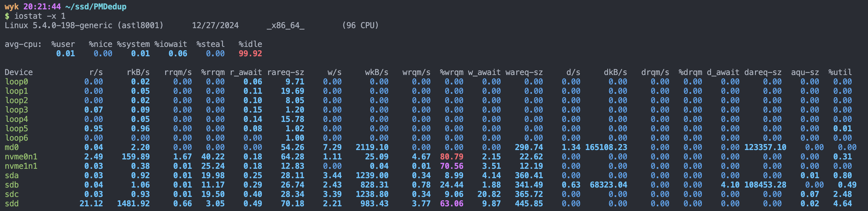
Task: Click the %iowait column header
Action: [171, 44]
